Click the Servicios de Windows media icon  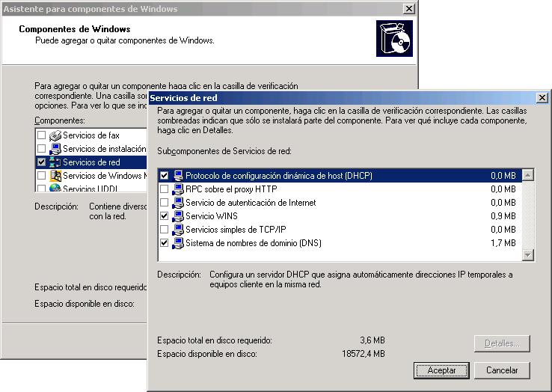(x=55, y=175)
